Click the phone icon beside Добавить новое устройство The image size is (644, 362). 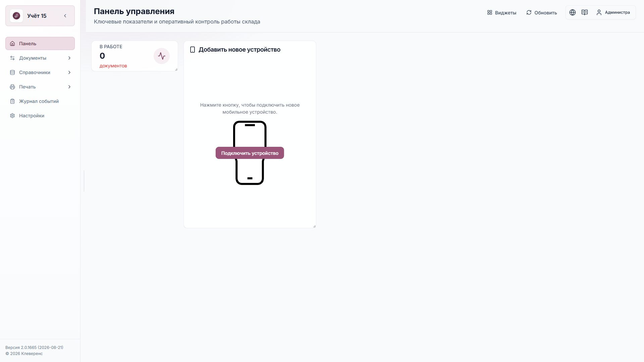click(x=193, y=50)
